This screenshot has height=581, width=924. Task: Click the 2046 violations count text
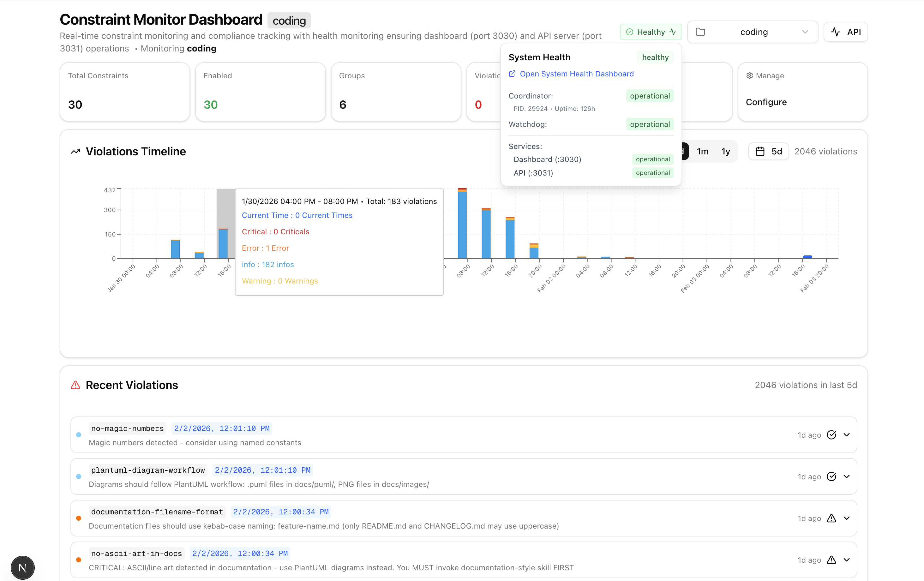click(825, 152)
